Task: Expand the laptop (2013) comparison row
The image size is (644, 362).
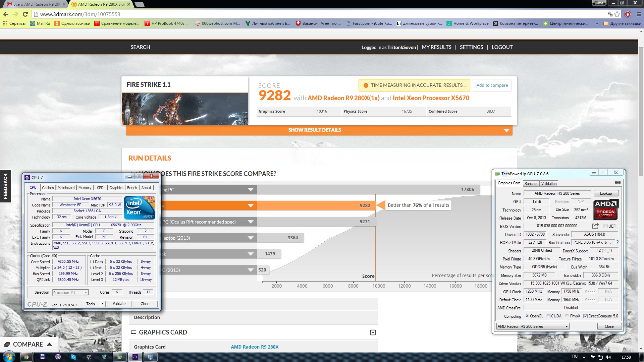Action: [x=250, y=238]
